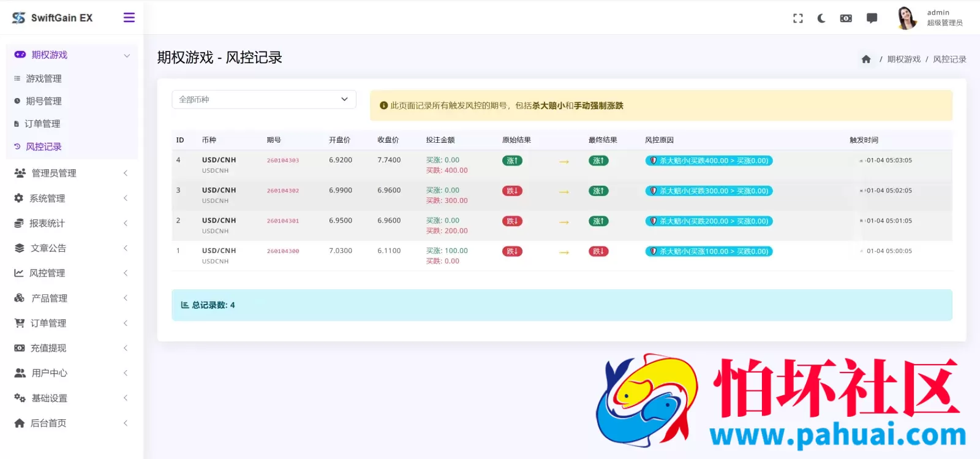This screenshot has height=459, width=980.
Task: Click 期权游戏 breadcrumb link
Action: (x=904, y=59)
